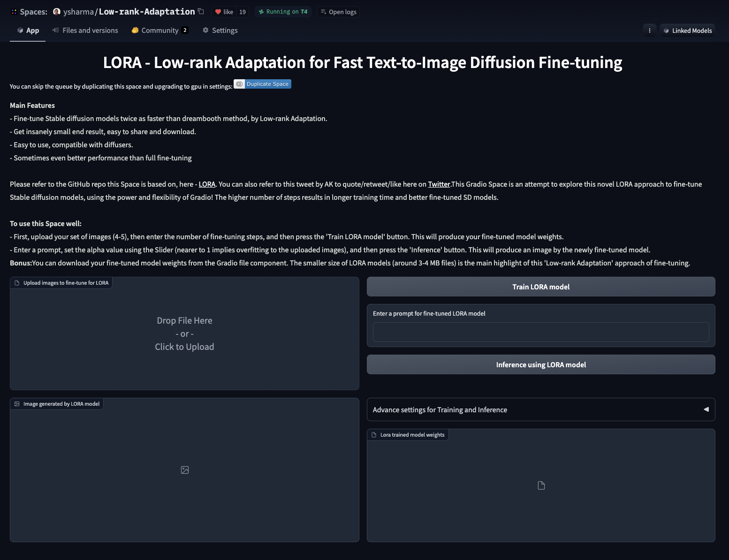Screen dimensions: 729x560
Task: Switch to the Community tab
Action: tap(159, 30)
